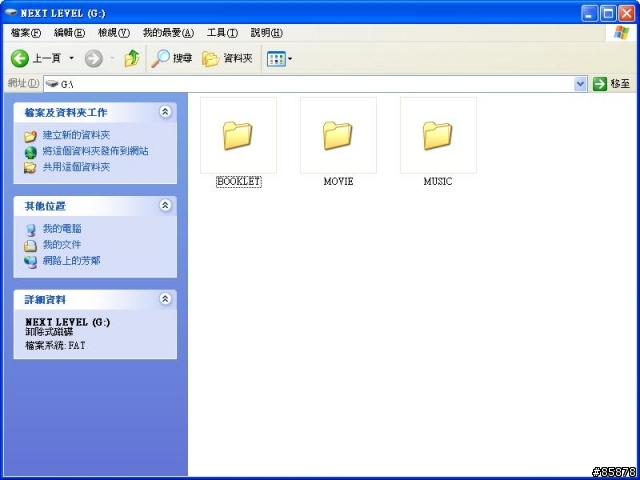The height and width of the screenshot is (480, 640).
Task: Open the 搜尋 search pane
Action: pyautogui.click(x=171, y=59)
